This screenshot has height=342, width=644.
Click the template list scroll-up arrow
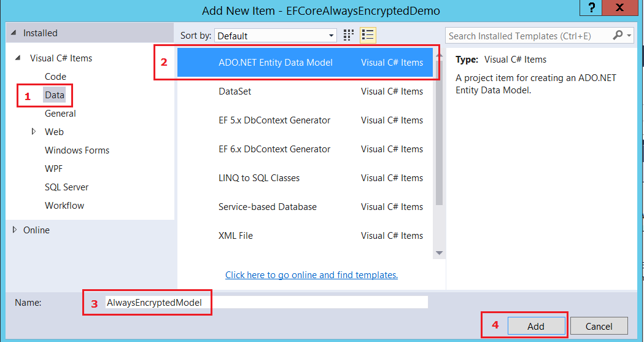pyautogui.click(x=439, y=55)
